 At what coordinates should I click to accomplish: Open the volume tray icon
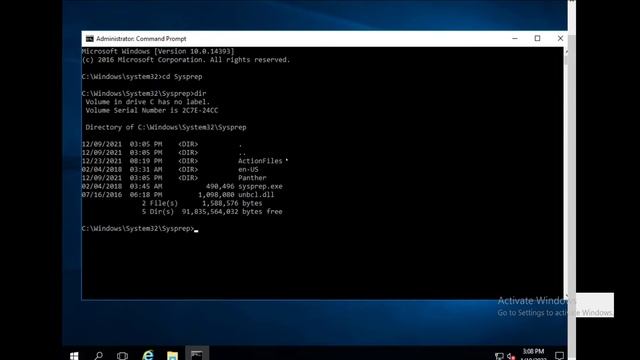point(511,356)
